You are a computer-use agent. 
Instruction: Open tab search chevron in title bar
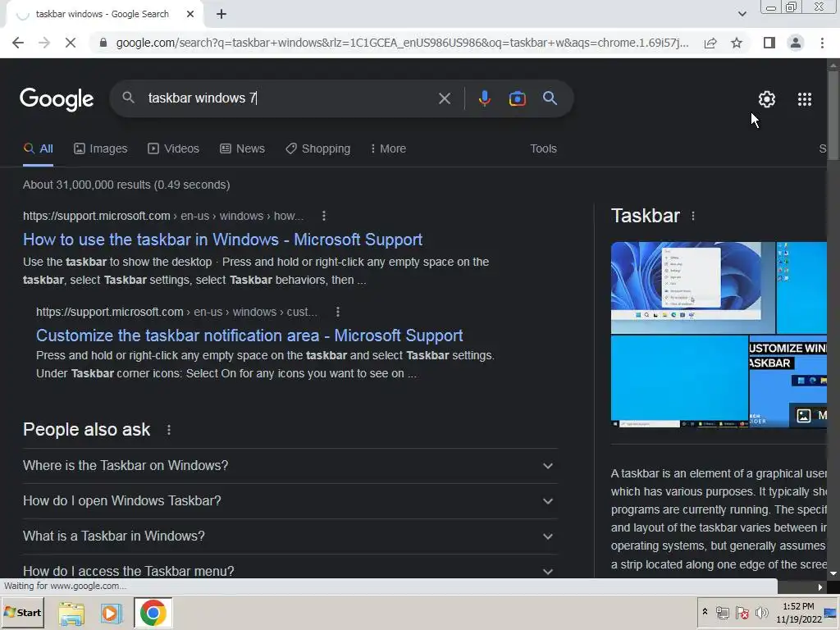pyautogui.click(x=742, y=15)
